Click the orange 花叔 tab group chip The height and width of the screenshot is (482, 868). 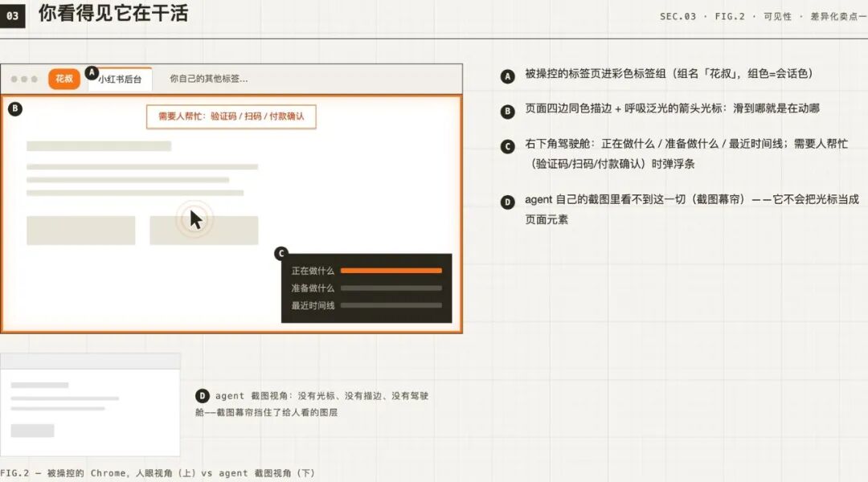pyautogui.click(x=64, y=79)
